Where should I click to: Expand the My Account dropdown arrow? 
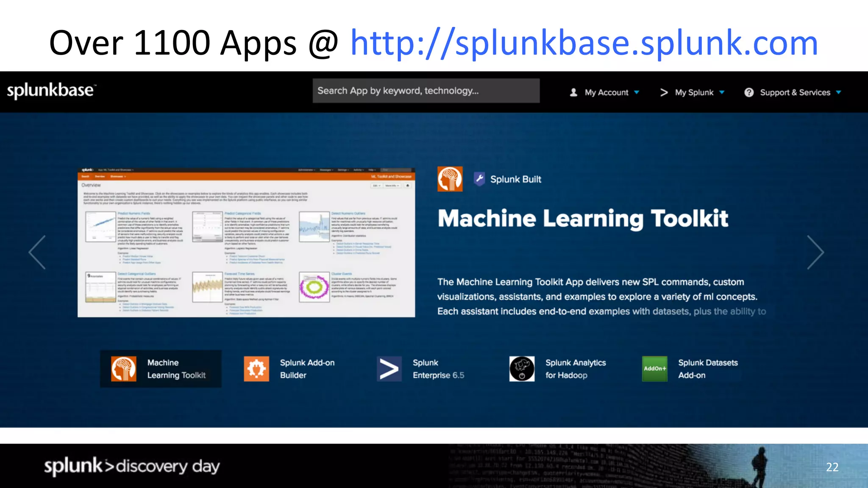[637, 92]
